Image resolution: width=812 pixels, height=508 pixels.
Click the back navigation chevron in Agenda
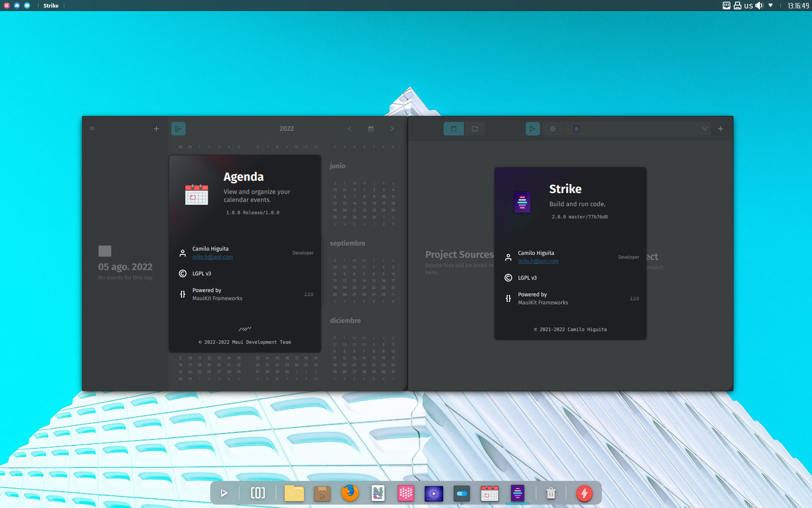tap(350, 129)
